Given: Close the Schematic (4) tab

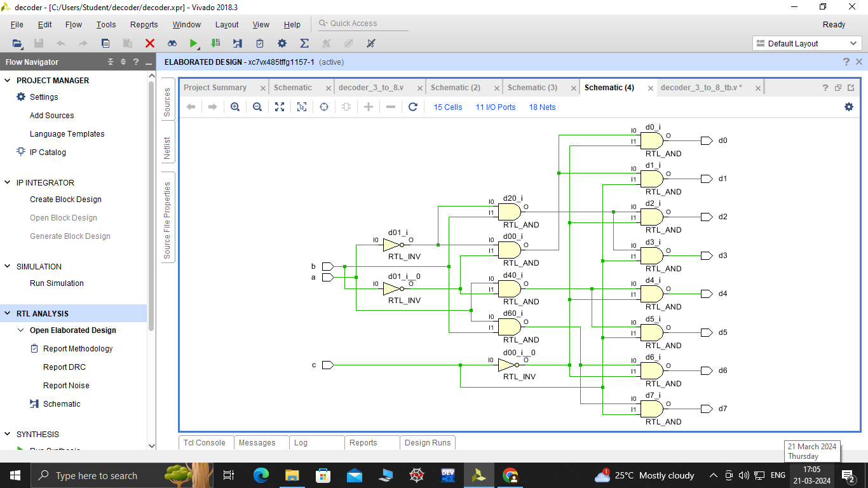Looking at the screenshot, I should (x=651, y=88).
